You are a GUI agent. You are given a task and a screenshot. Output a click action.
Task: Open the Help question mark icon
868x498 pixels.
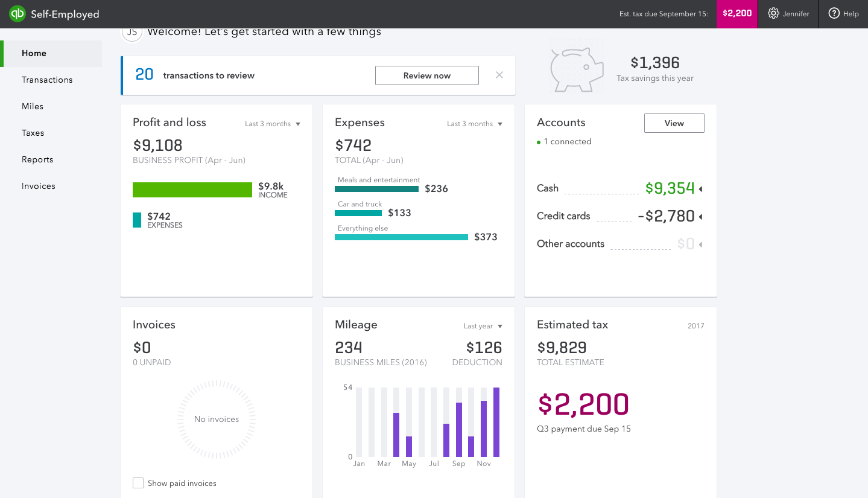[834, 13]
